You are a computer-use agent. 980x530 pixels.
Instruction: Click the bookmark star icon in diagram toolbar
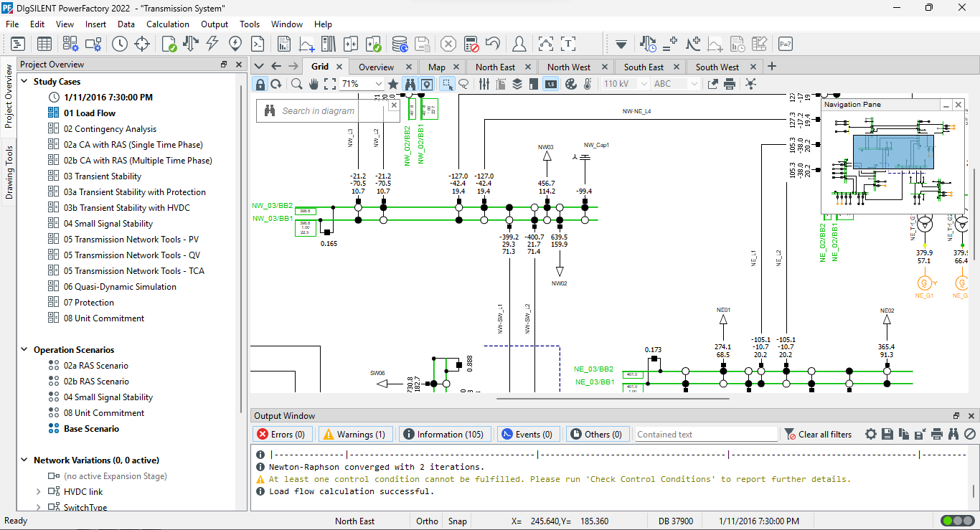coord(393,84)
